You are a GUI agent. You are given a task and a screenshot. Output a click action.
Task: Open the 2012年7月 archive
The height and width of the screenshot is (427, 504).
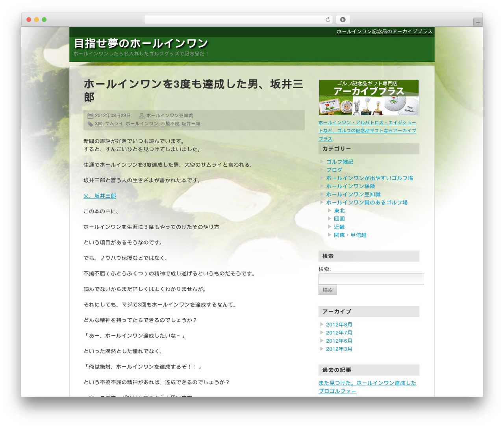point(339,333)
